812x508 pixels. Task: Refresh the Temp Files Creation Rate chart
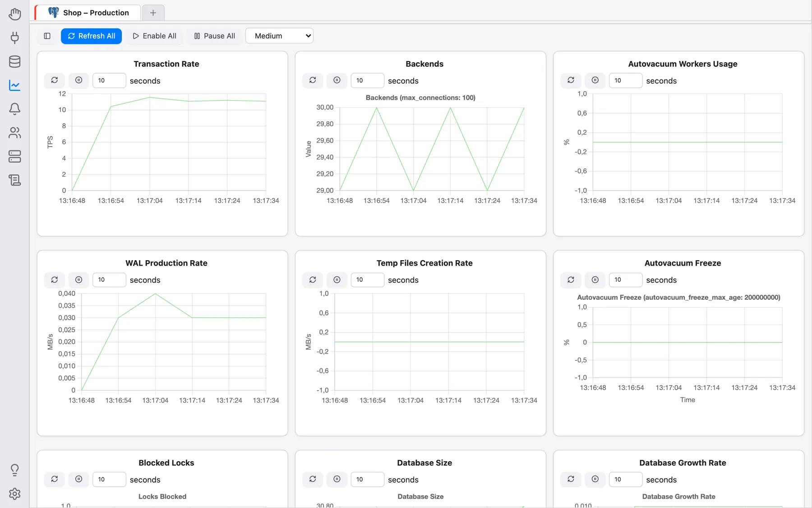pos(313,280)
